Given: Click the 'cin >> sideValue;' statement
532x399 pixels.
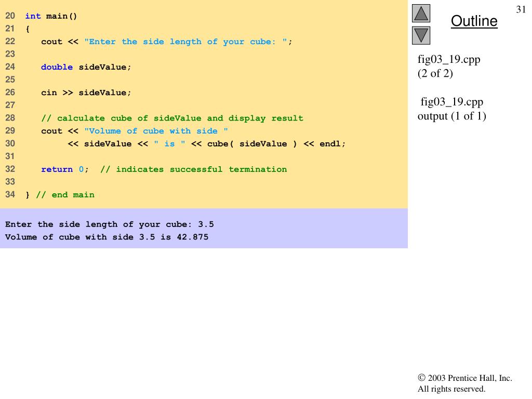Looking at the screenshot, I should 86,92.
